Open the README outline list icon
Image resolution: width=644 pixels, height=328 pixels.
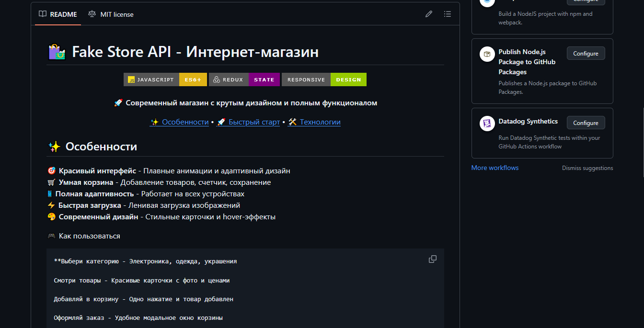[x=447, y=14]
